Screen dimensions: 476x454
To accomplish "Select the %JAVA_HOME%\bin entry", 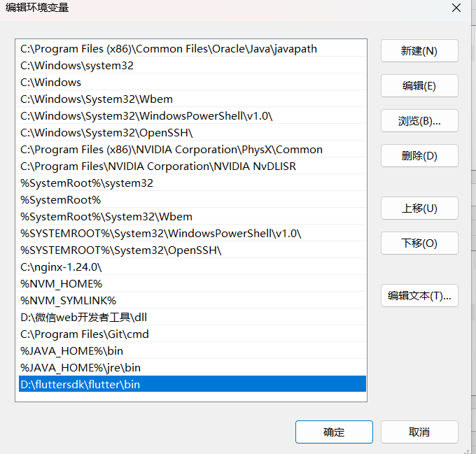I will 192,351.
